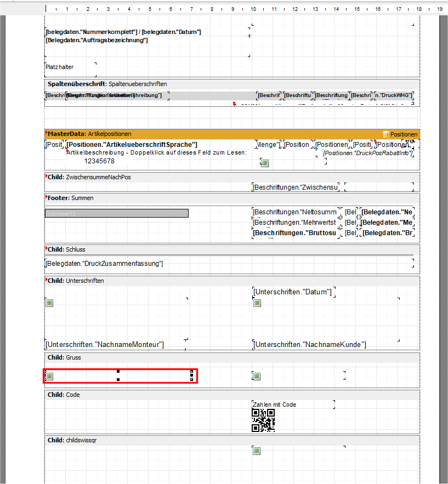Select the Child Code band header
Image resolution: width=448 pixels, height=484 pixels.
(x=232, y=395)
